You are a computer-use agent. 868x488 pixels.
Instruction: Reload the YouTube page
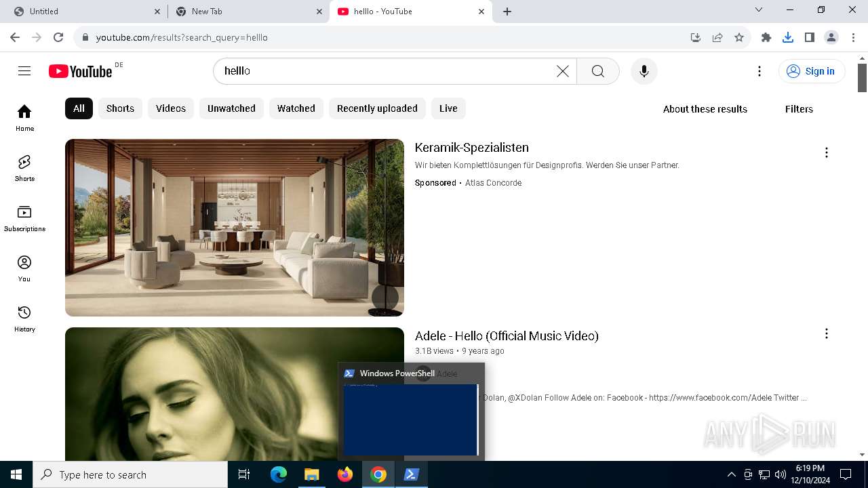tap(58, 37)
